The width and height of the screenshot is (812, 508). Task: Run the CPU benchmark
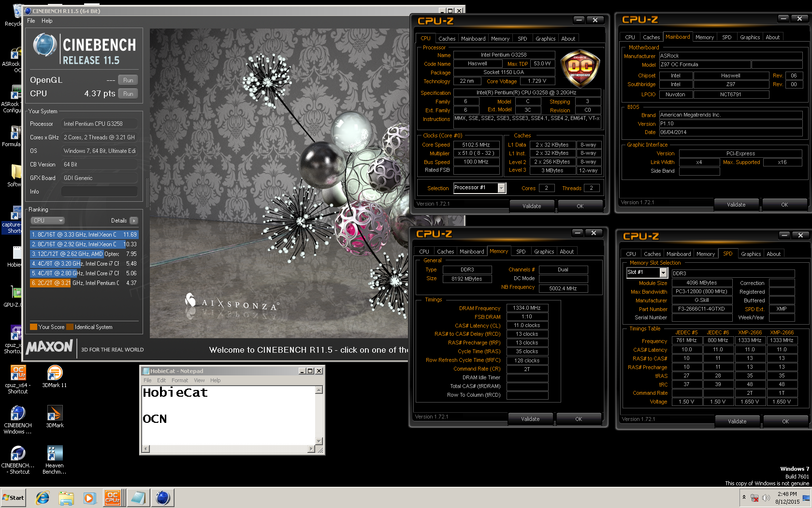tap(128, 94)
